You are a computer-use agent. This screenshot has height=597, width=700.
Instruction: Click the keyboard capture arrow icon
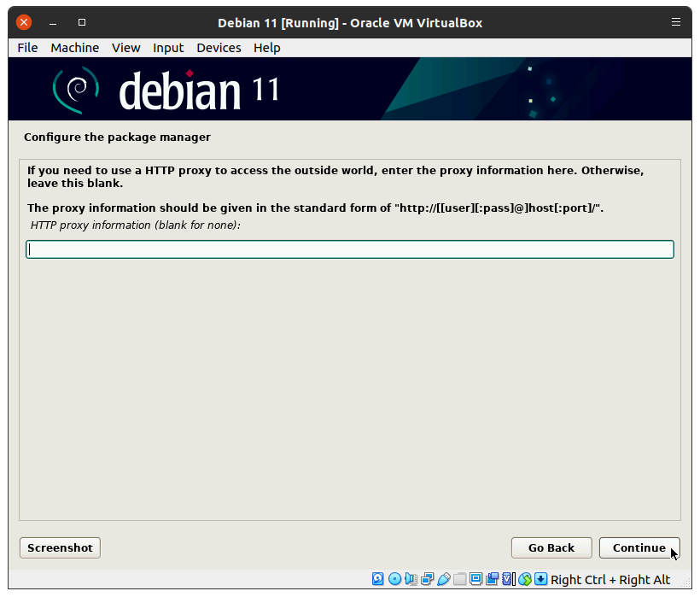click(541, 579)
